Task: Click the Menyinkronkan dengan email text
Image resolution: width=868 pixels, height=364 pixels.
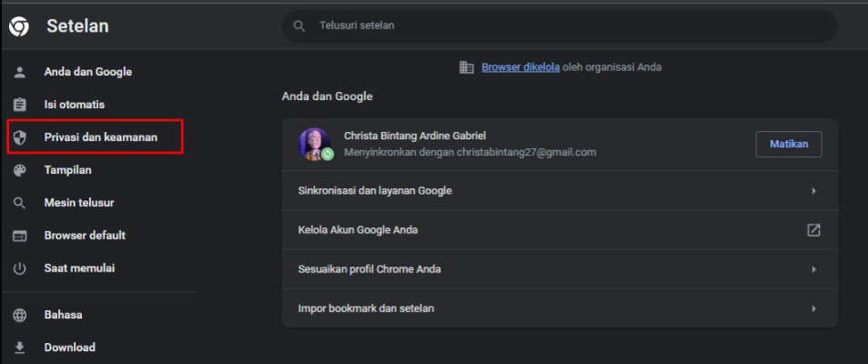Action: [x=470, y=152]
